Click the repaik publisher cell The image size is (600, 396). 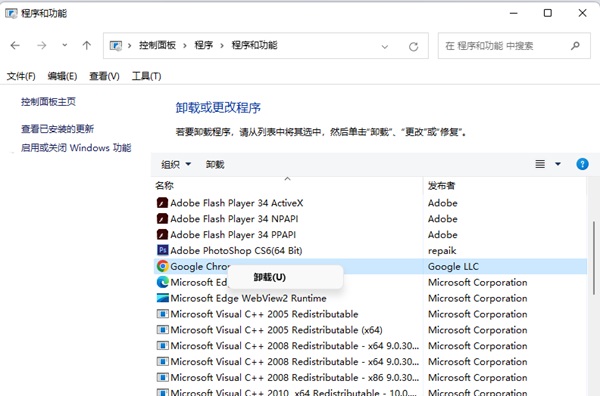pos(442,251)
